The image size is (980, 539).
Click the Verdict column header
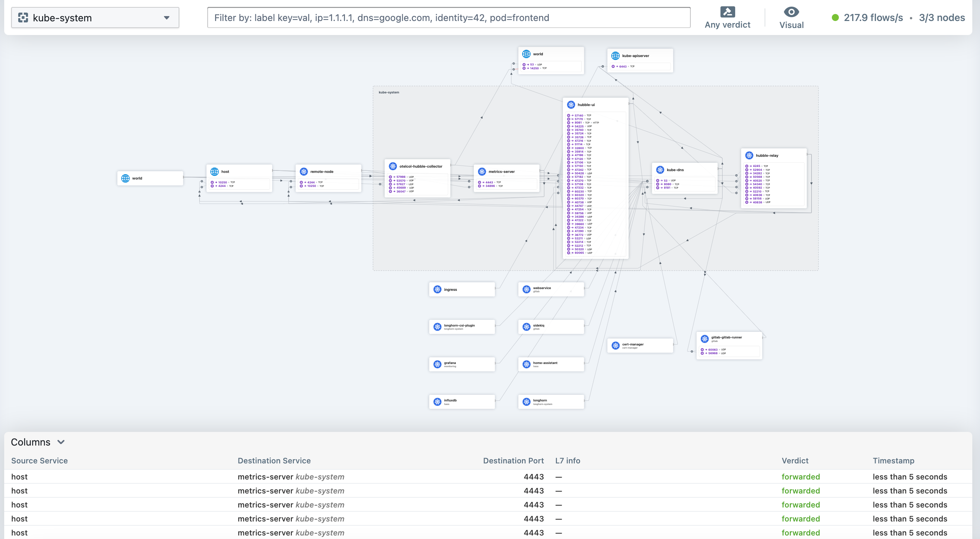[x=795, y=460]
